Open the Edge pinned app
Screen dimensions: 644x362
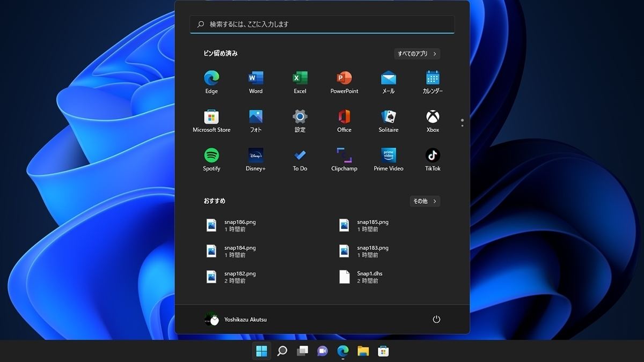[211, 82]
